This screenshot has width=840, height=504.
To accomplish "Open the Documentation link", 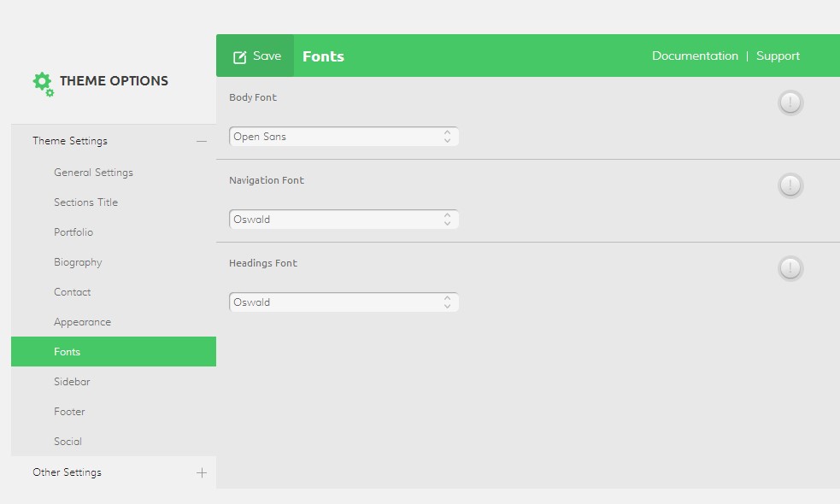I will pos(695,56).
